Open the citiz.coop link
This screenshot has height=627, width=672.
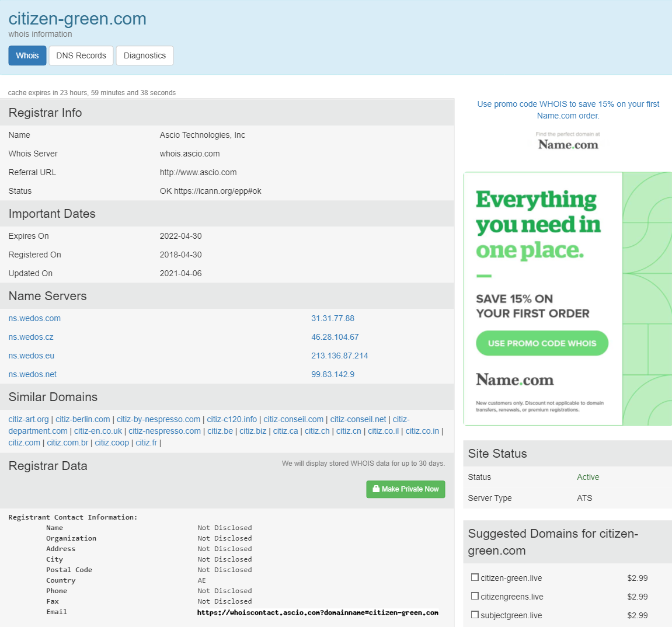coord(112,443)
